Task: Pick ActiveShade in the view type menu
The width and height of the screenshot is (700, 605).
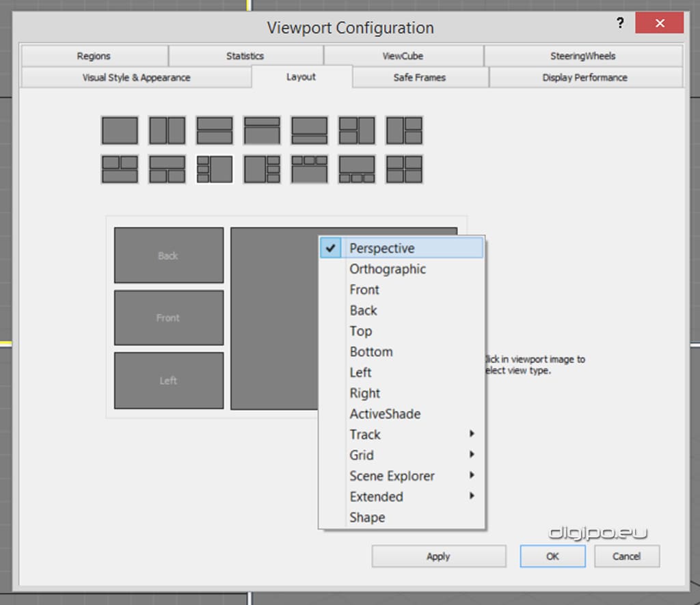Action: pos(385,414)
